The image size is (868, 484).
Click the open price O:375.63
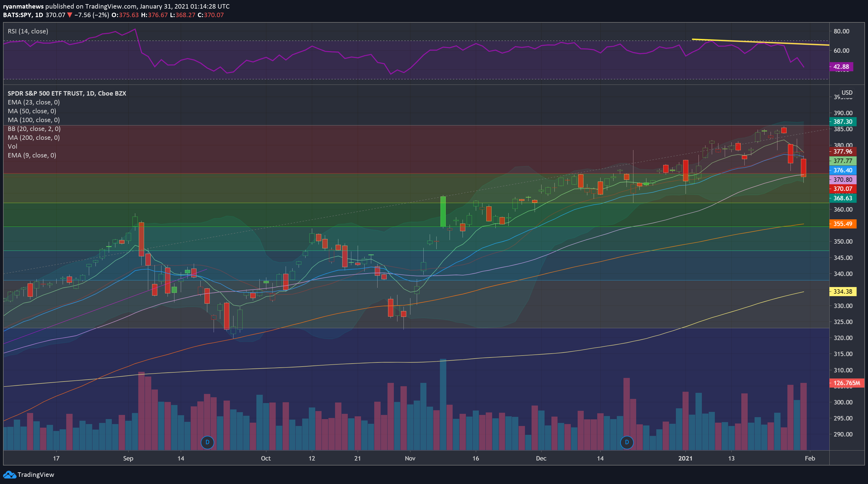[125, 15]
